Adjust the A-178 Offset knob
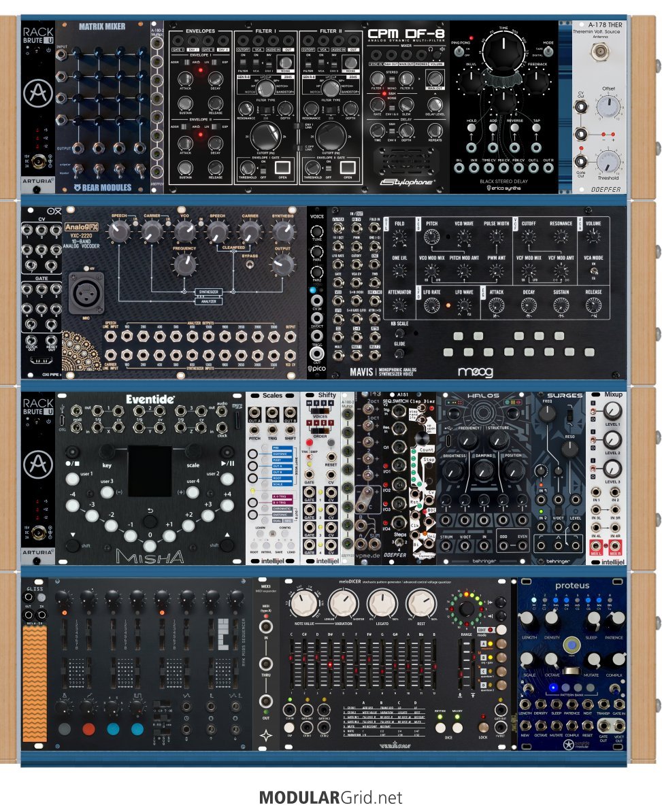Screen dimensions: 662x812 click(x=608, y=107)
